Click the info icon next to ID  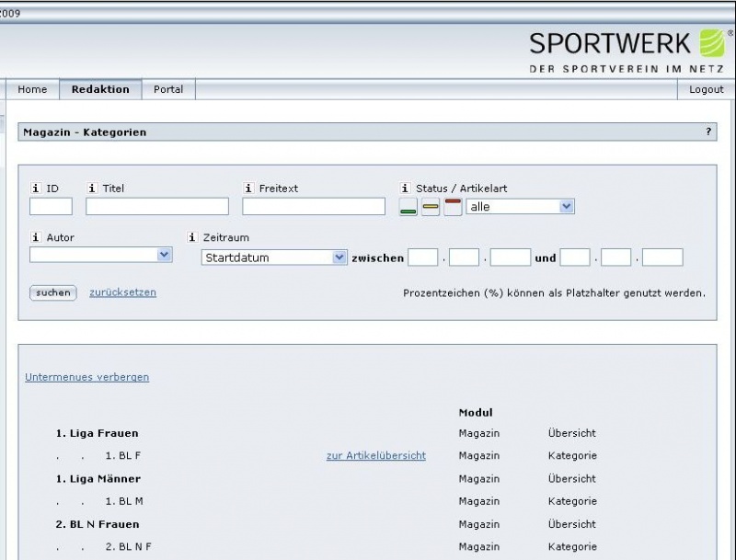(x=36, y=189)
